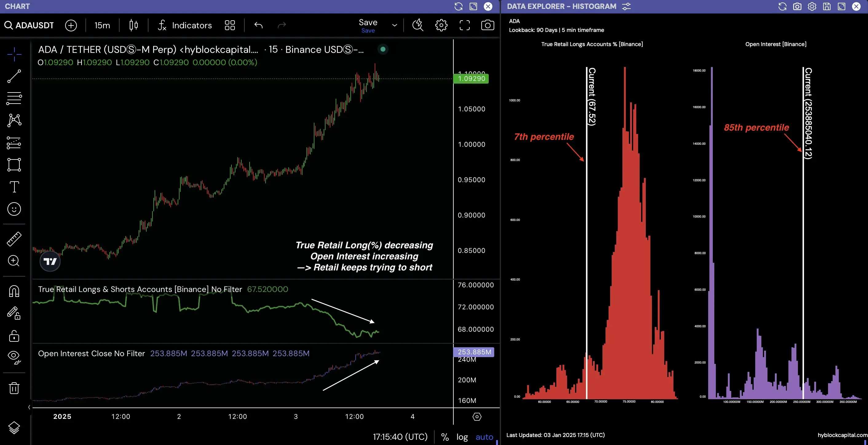The height and width of the screenshot is (445, 868).
Task: Take a chart snapshot with camera icon
Action: pyautogui.click(x=487, y=25)
